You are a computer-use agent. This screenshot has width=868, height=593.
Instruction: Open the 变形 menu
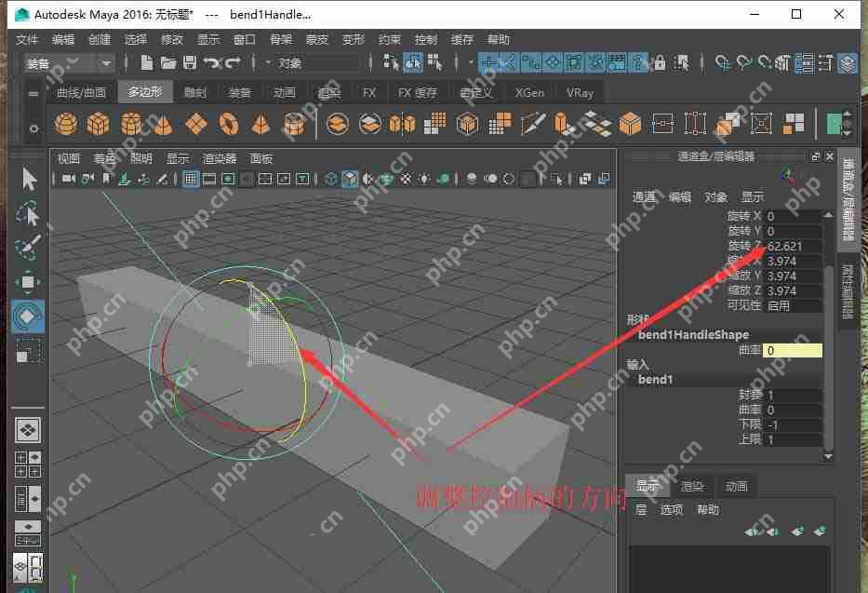tap(354, 39)
